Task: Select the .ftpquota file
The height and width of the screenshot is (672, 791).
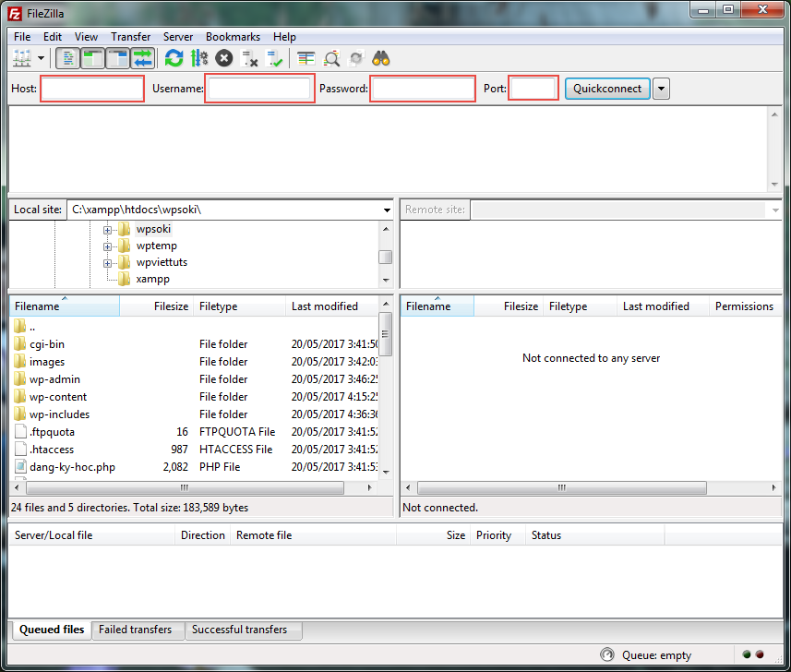Action: pyautogui.click(x=52, y=432)
